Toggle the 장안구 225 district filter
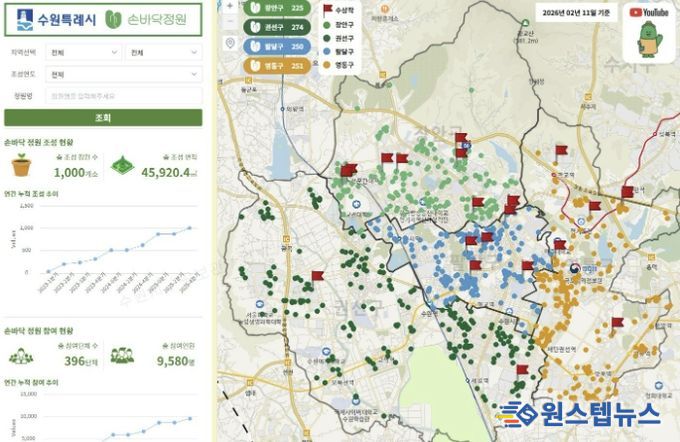The width and height of the screenshot is (680, 442). (278, 8)
